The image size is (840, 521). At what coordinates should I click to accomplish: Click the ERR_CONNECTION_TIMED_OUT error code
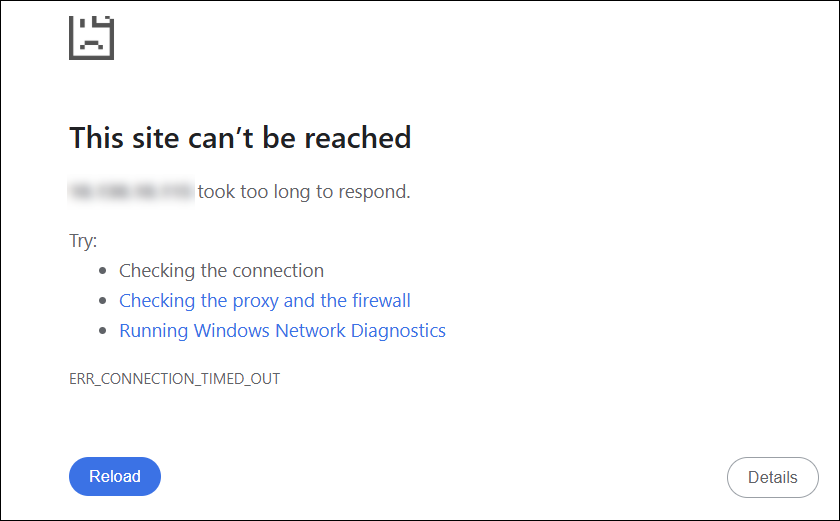[x=174, y=379]
